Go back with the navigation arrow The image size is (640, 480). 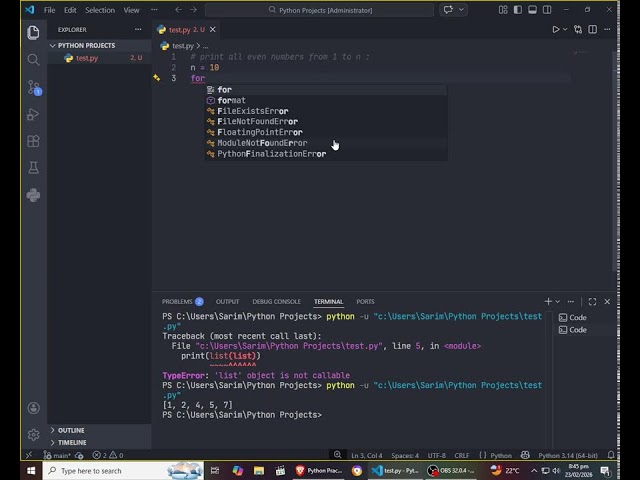178,10
